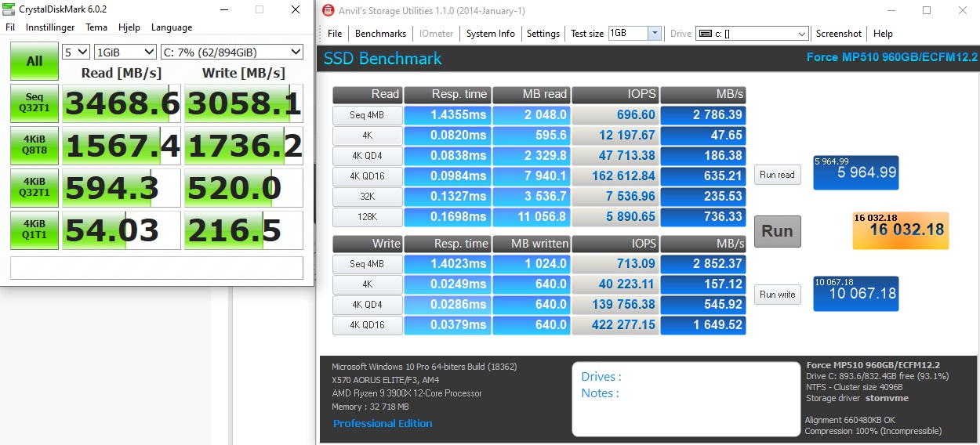Viewport: 980px width, 445px height.
Task: Open the File menu in Anvil's
Action: 335,34
